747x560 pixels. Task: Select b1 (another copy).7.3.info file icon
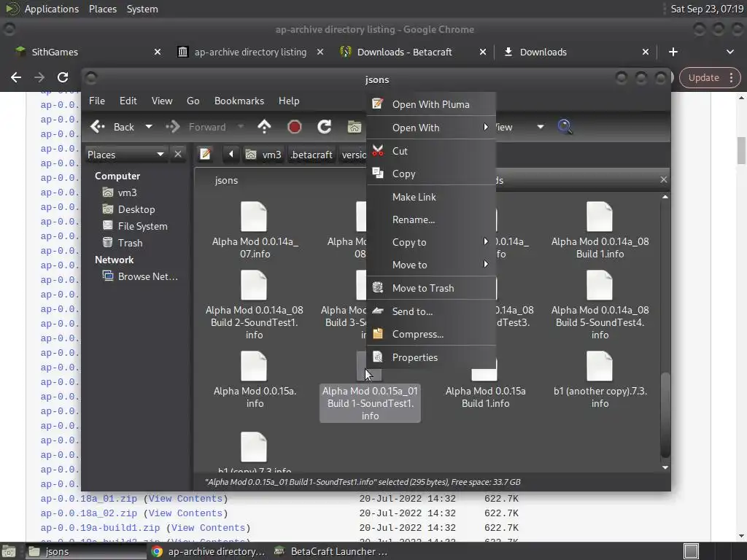click(x=600, y=366)
